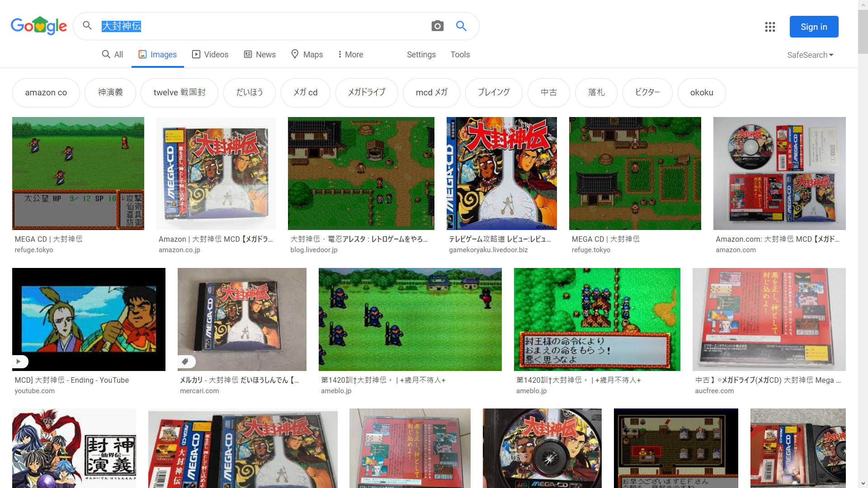Viewport: 868px width, 488px height.
Task: Open Amazon.co.jp game box thumbnail
Action: point(216,174)
